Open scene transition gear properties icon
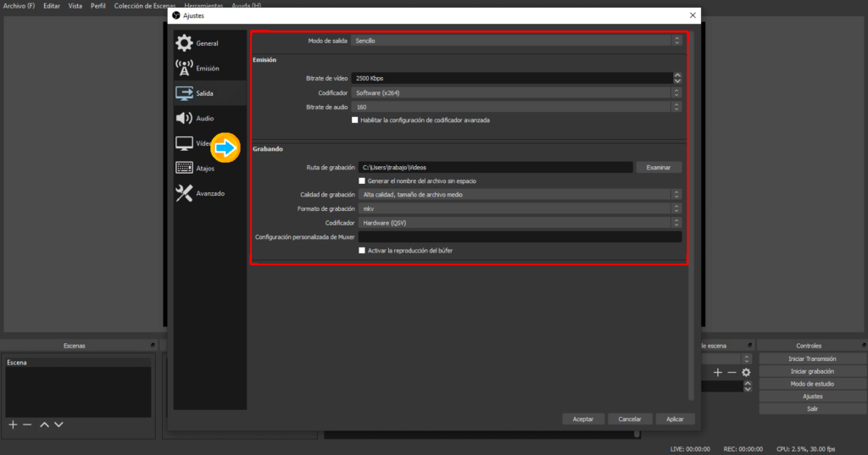The height and width of the screenshot is (455, 868). pyautogui.click(x=746, y=372)
